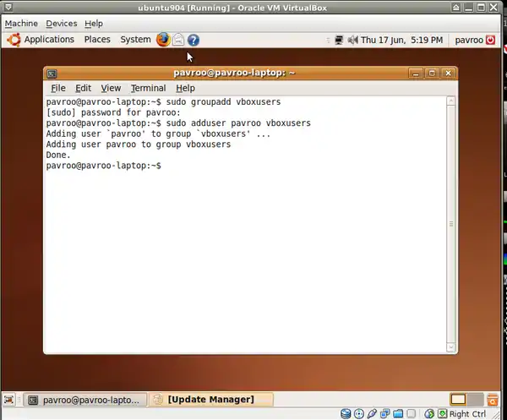Expand the System menu in top panel

135,40
